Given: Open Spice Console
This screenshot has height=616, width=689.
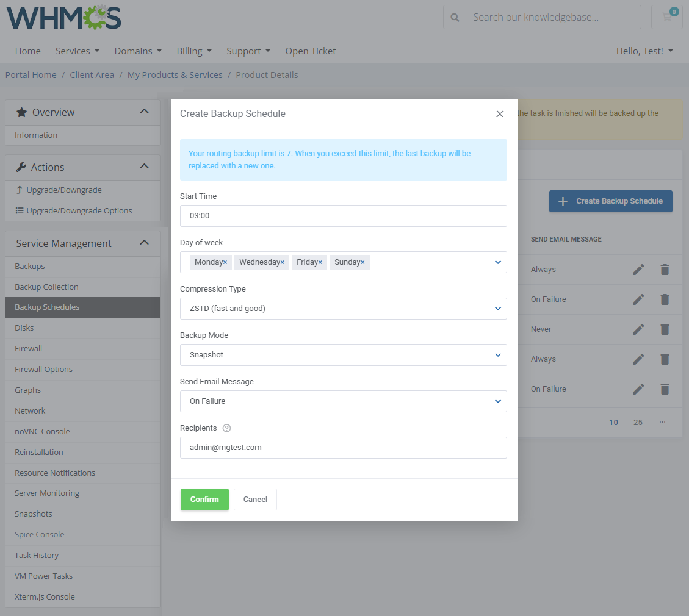Looking at the screenshot, I should click(82, 535).
